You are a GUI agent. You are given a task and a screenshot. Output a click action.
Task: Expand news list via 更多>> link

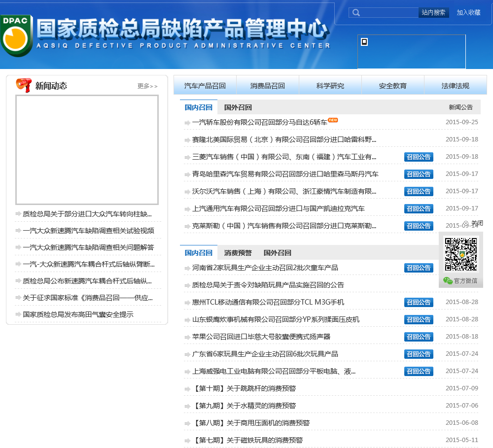tap(147, 86)
